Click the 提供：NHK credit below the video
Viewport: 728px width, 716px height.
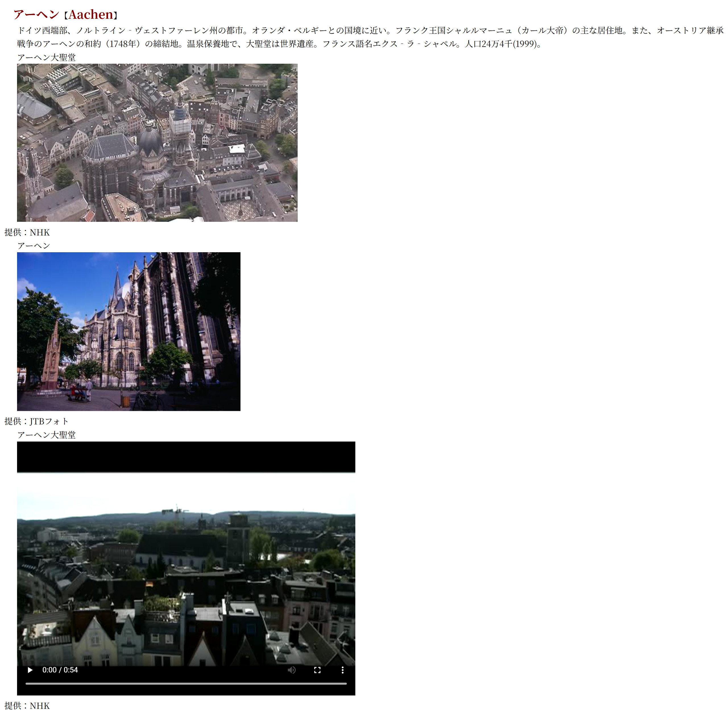27,705
